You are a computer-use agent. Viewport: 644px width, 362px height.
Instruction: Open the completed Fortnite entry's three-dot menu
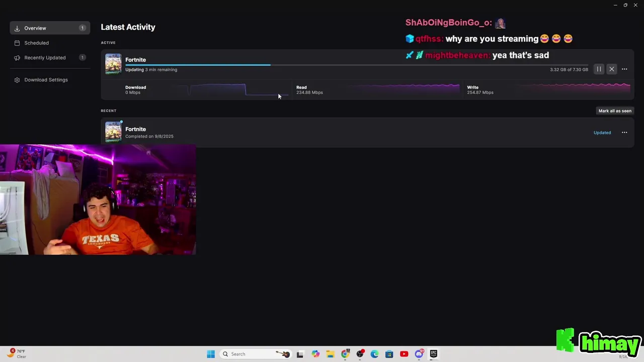(x=624, y=133)
